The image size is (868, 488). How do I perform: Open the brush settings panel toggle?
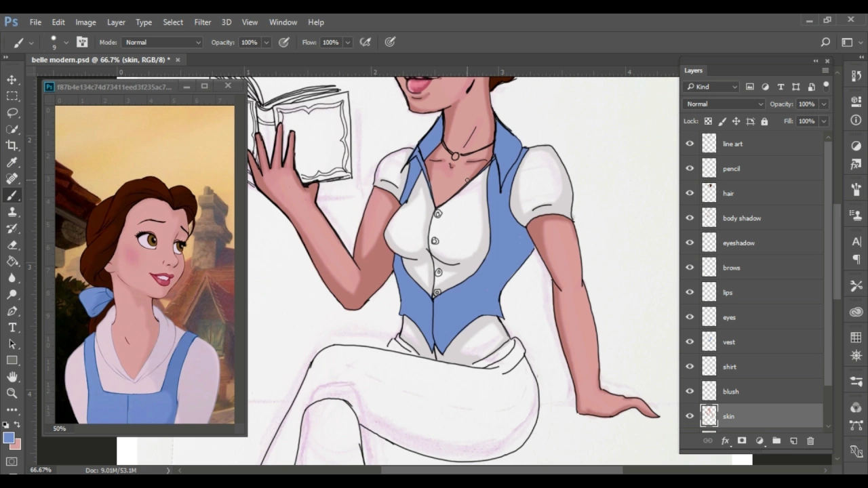pos(82,42)
